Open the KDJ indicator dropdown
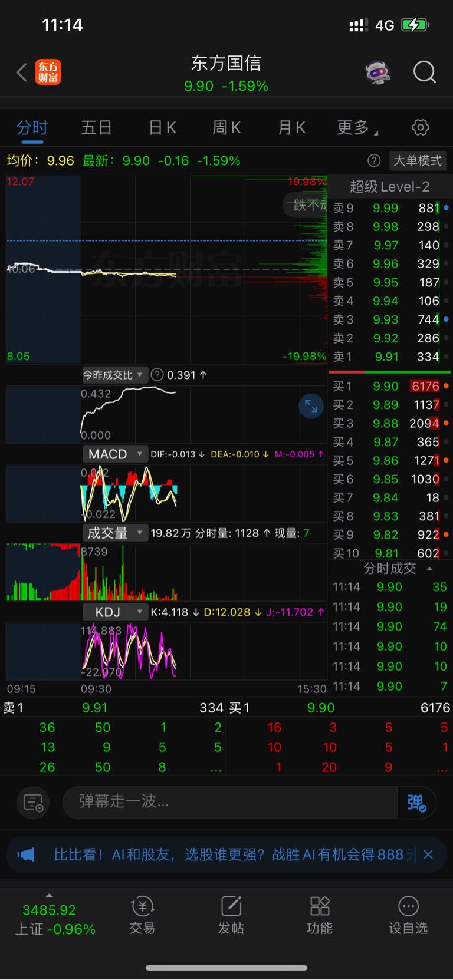The height and width of the screenshot is (980, 453). coord(114,612)
